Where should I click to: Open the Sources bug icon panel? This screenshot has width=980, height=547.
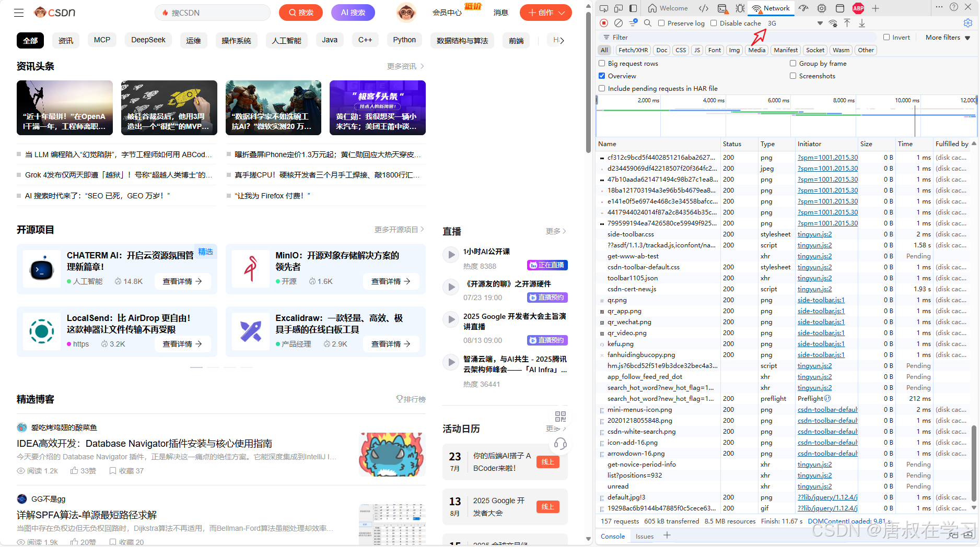tap(740, 8)
